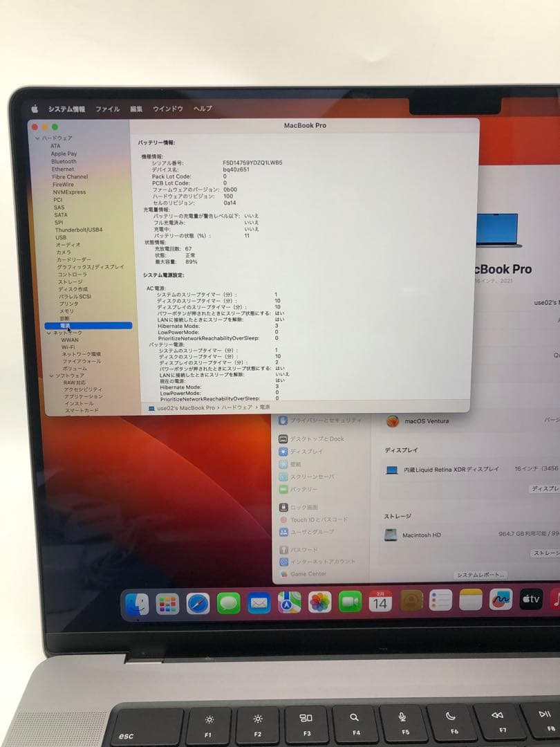Collapse the ネットワーク tree section
The height and width of the screenshot is (747, 560).
(49, 333)
